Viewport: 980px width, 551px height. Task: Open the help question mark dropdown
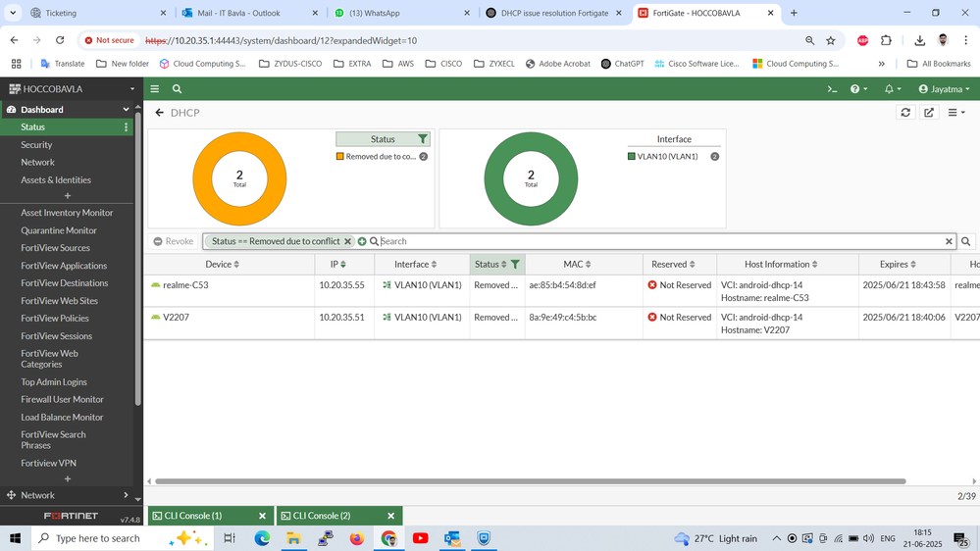(x=858, y=89)
